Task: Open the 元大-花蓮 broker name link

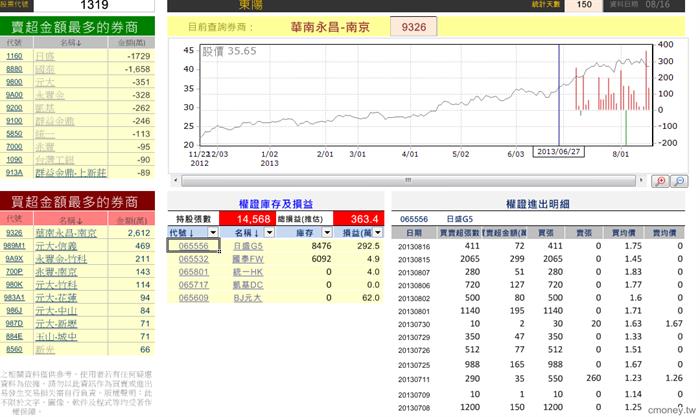Action: pos(56,298)
